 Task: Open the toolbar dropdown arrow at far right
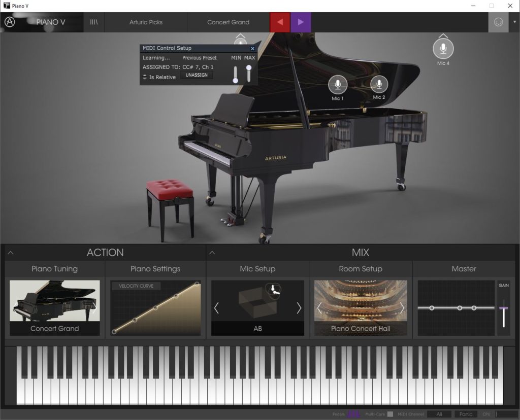point(514,22)
